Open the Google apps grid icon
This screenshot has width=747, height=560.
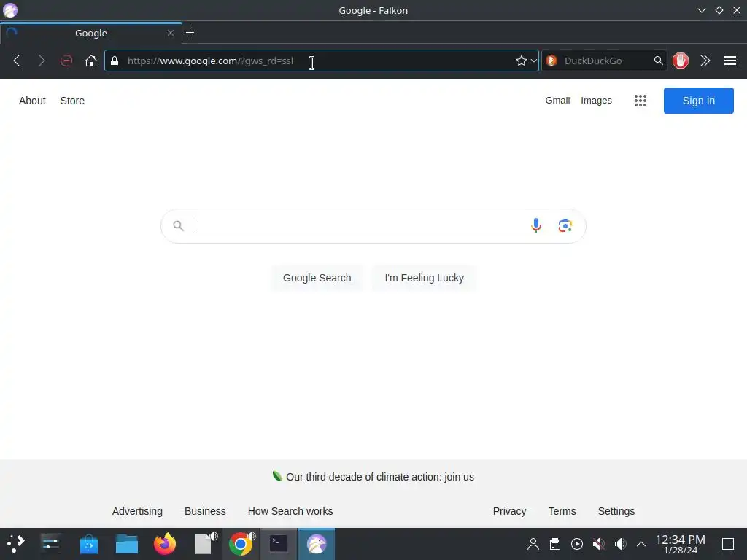click(x=640, y=101)
